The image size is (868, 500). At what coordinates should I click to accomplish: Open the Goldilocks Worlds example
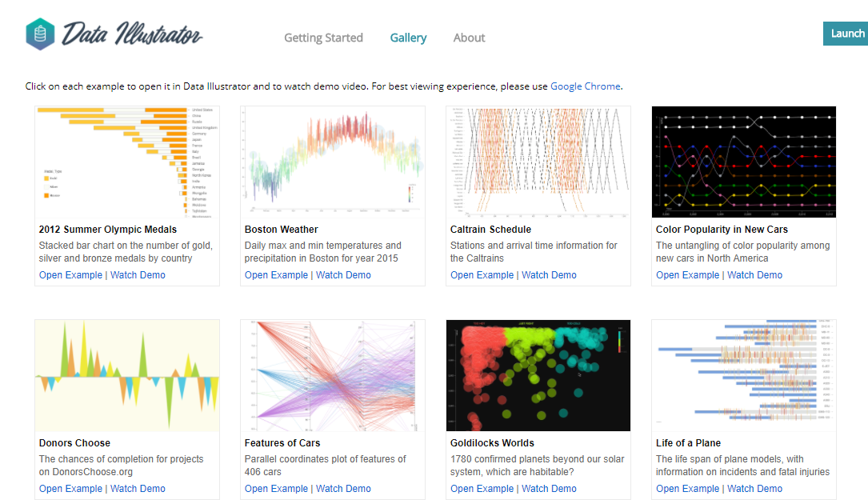482,488
